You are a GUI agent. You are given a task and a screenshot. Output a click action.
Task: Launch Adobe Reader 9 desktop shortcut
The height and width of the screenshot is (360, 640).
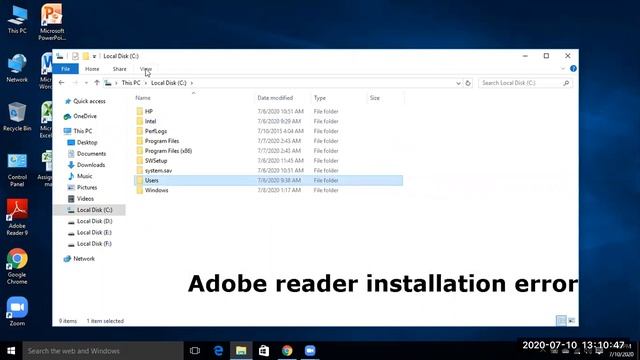tap(17, 218)
